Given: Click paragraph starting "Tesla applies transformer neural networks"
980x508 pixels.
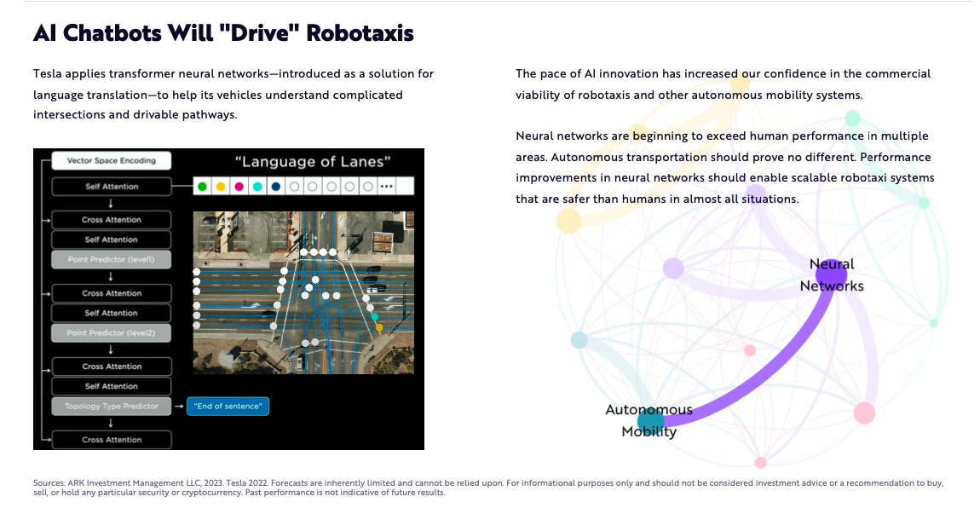Looking at the screenshot, I should click(x=233, y=95).
